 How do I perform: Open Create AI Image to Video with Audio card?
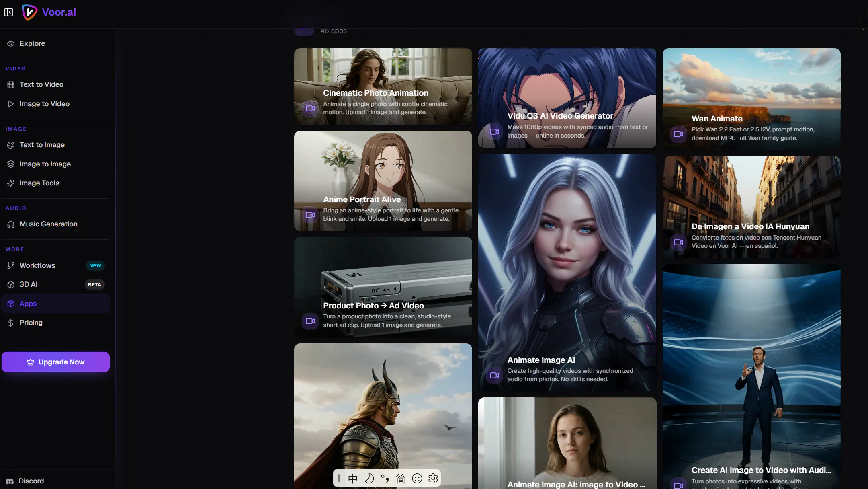751,376
